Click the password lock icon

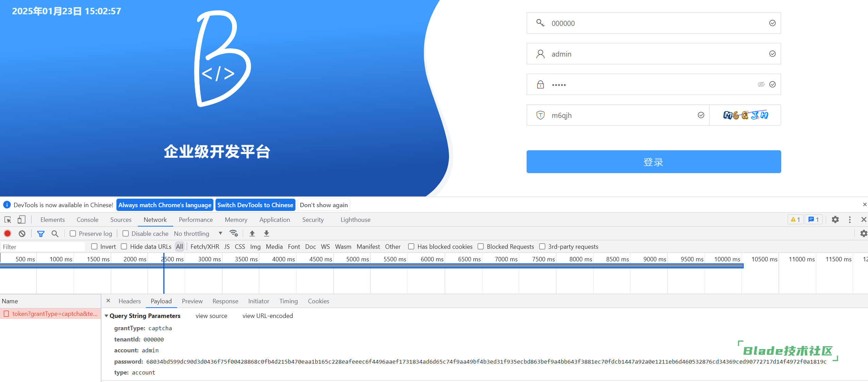pos(540,85)
